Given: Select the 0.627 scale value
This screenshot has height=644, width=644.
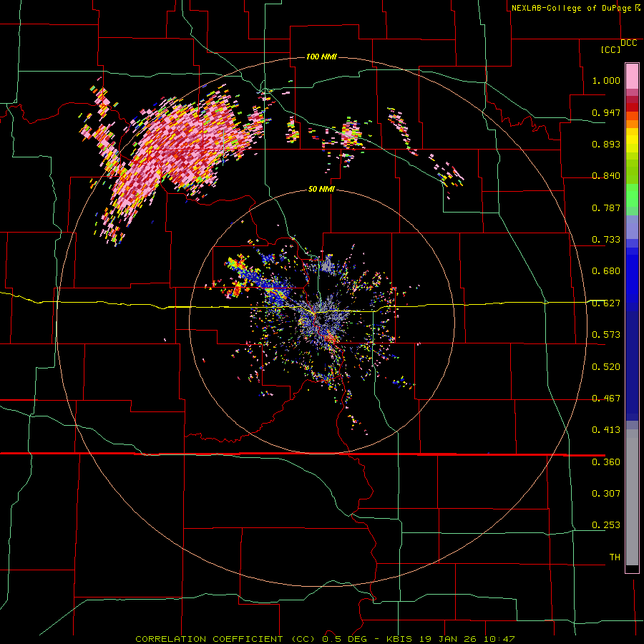Looking at the screenshot, I should (606, 303).
